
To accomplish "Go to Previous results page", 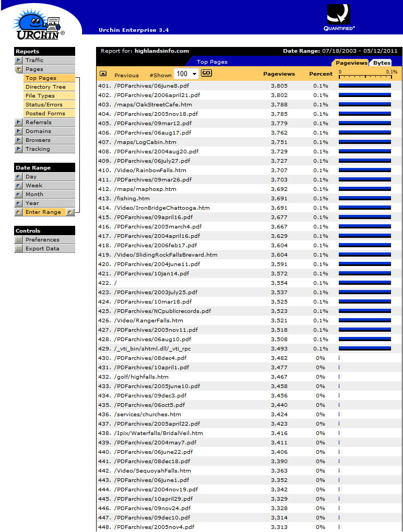I will (126, 75).
